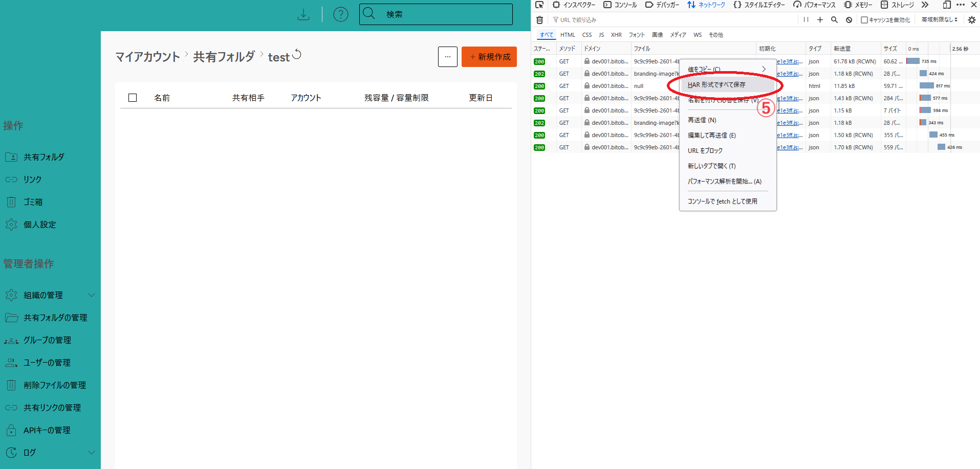The image size is (980, 469).
Task: Switch to the XHR filter tab
Action: coord(616,35)
